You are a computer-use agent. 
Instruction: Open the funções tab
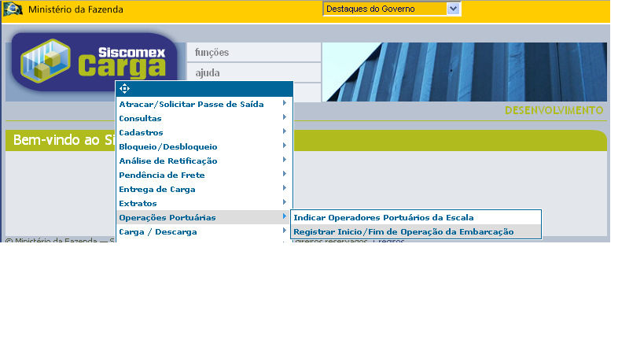pos(254,52)
